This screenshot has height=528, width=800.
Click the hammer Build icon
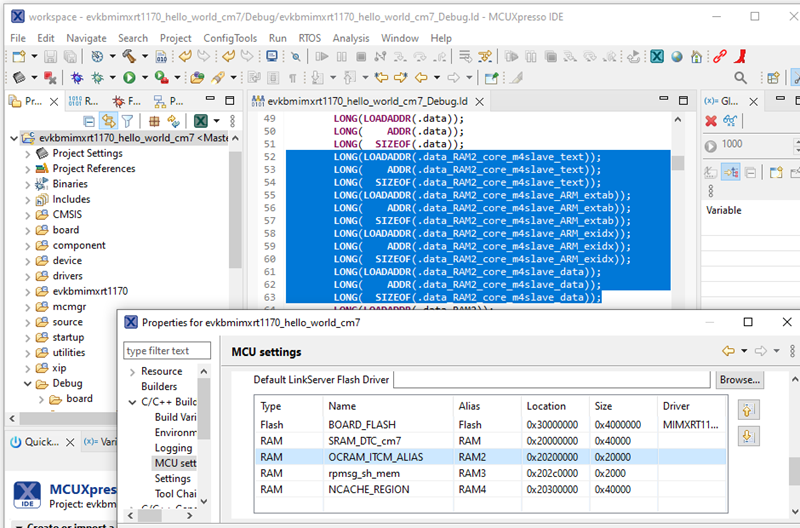[x=129, y=56]
